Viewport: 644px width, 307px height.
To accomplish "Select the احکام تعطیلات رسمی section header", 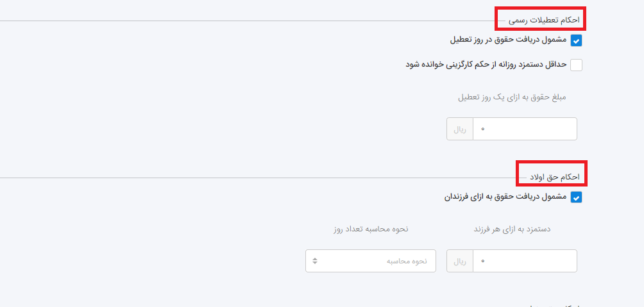I will 544,21.
